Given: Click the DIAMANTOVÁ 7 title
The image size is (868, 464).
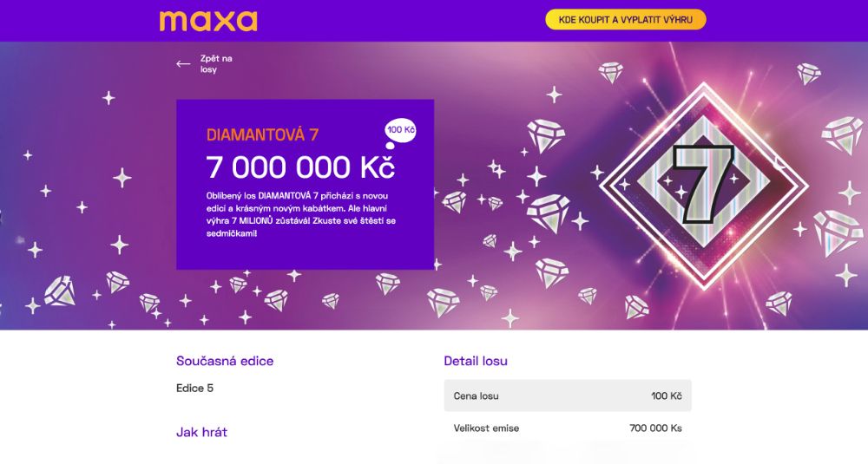Looking at the screenshot, I should (x=262, y=134).
